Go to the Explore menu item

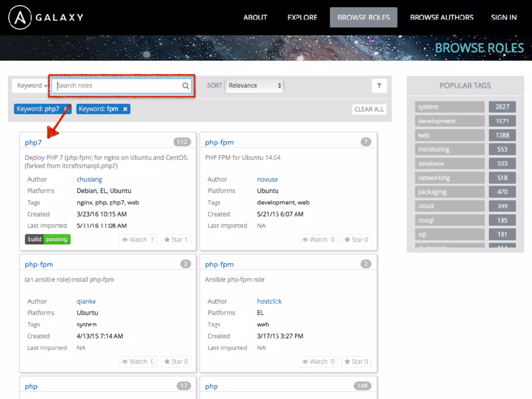(302, 17)
